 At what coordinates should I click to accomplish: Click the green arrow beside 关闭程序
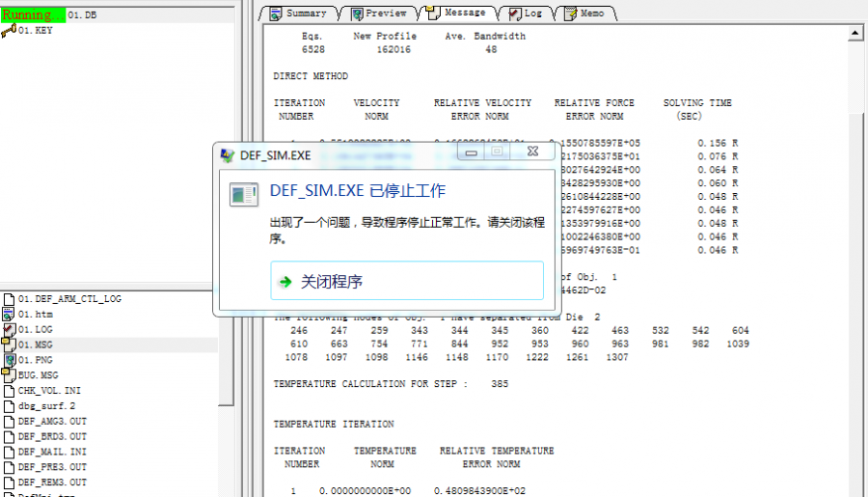[x=285, y=282]
